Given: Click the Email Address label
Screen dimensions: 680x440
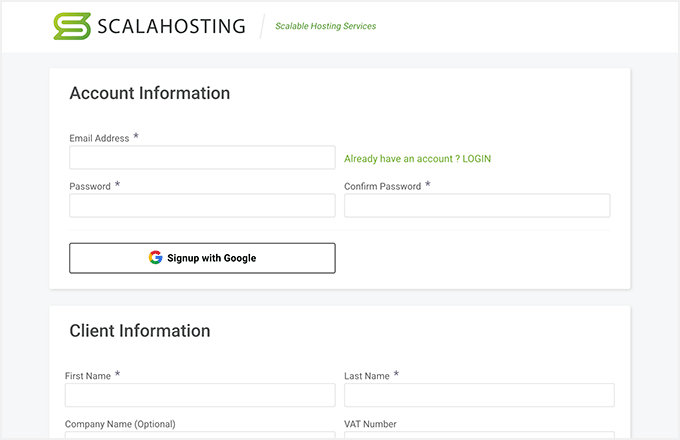Looking at the screenshot, I should pos(99,138).
